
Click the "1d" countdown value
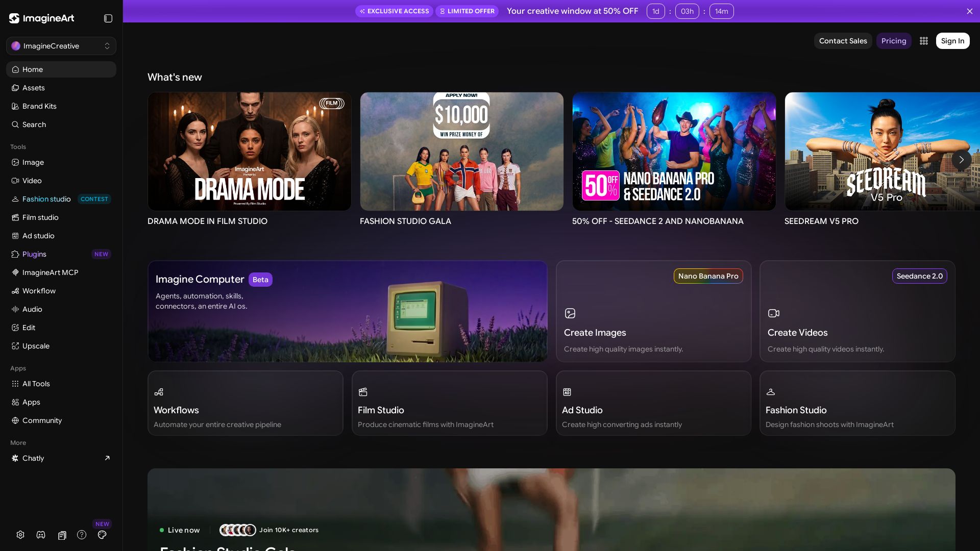click(x=656, y=11)
